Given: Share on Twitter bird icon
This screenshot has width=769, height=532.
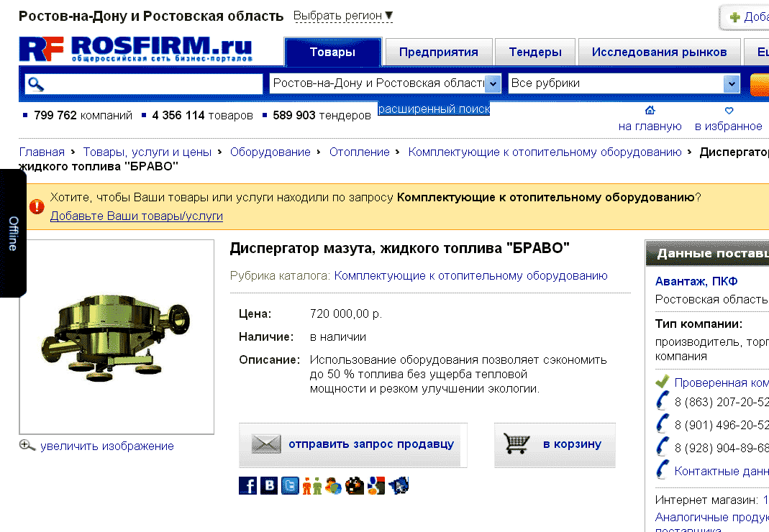Looking at the screenshot, I should pos(290,485).
